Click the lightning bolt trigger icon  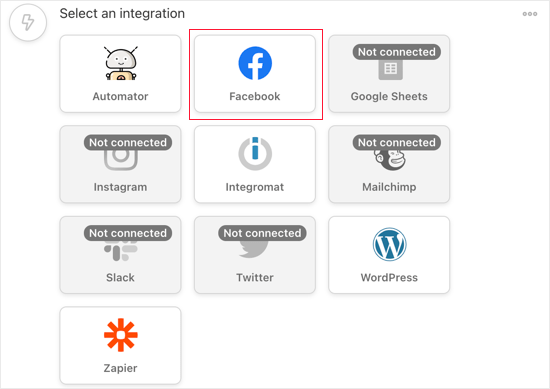(28, 22)
